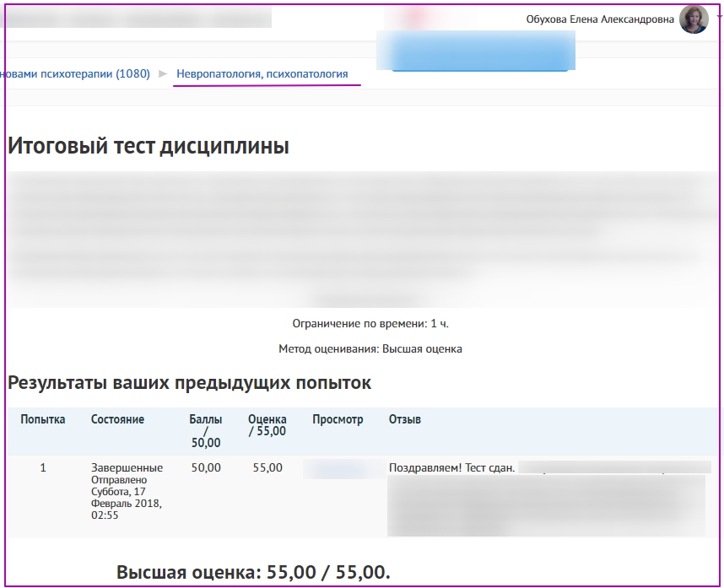Select the Состояние column header
The height and width of the screenshot is (588, 724).
point(117,419)
